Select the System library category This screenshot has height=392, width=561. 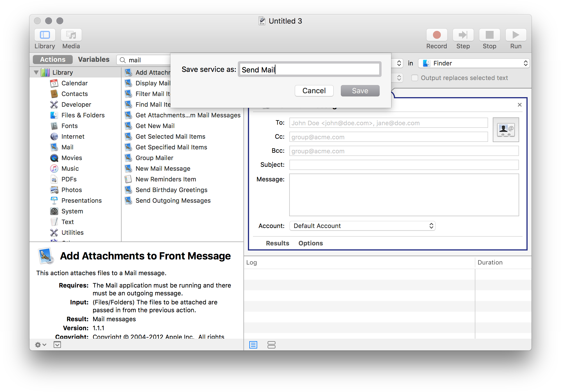72,211
